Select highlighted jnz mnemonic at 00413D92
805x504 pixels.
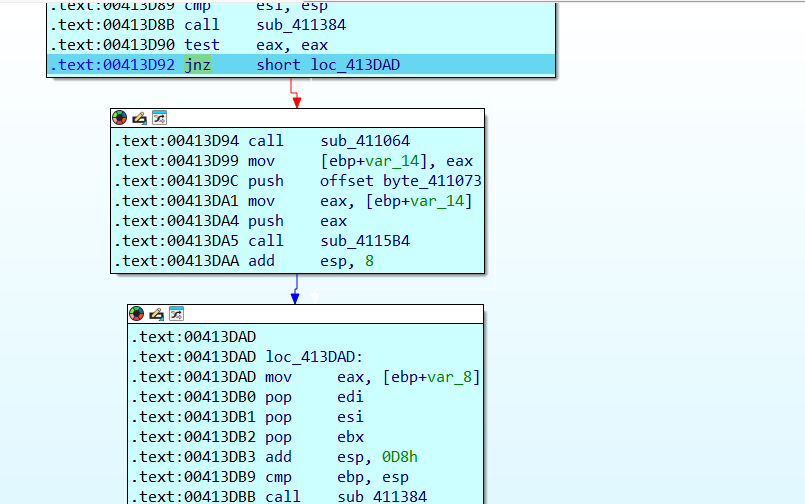[x=198, y=65]
